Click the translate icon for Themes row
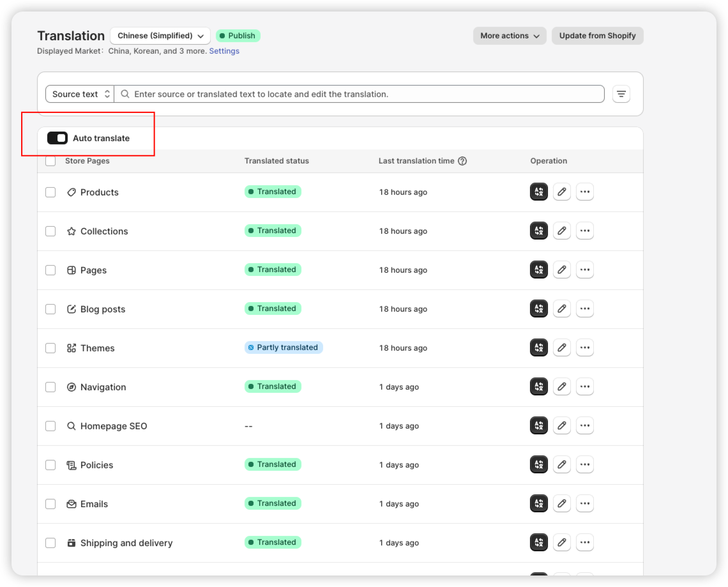 click(538, 348)
